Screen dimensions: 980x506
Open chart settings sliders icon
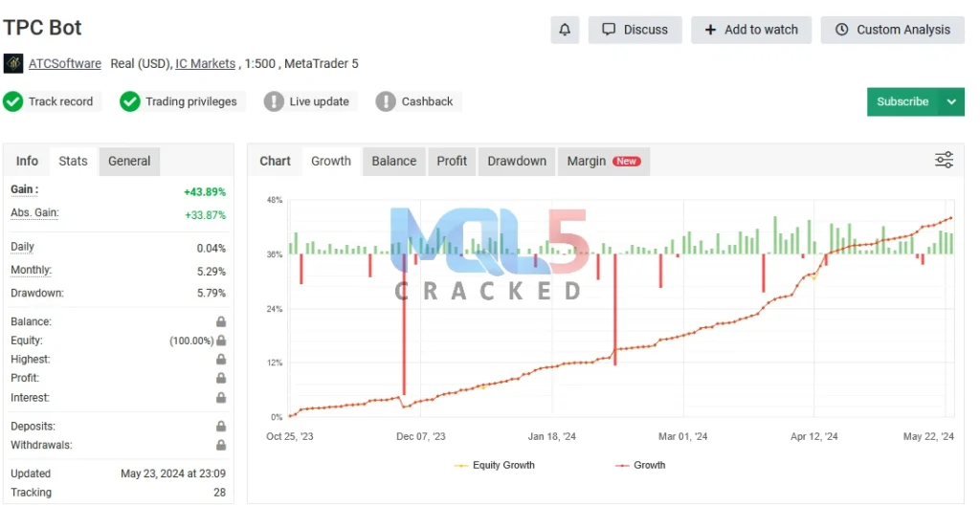tap(944, 161)
